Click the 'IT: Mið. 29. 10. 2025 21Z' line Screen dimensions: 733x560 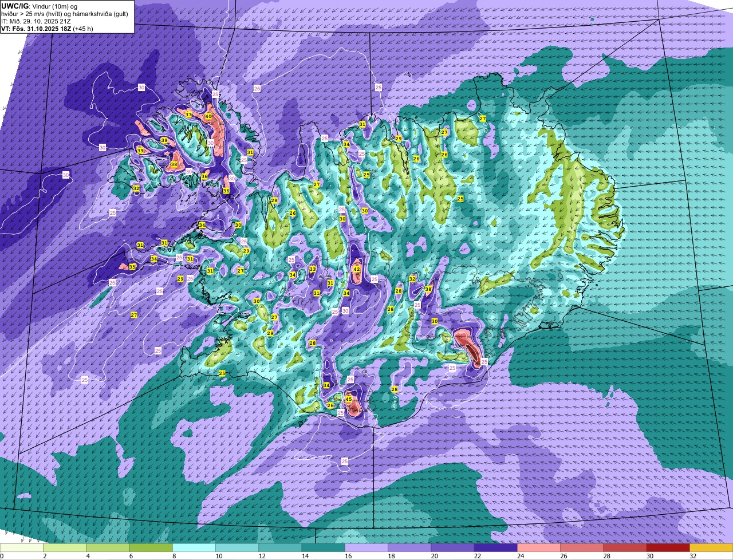coord(36,21)
